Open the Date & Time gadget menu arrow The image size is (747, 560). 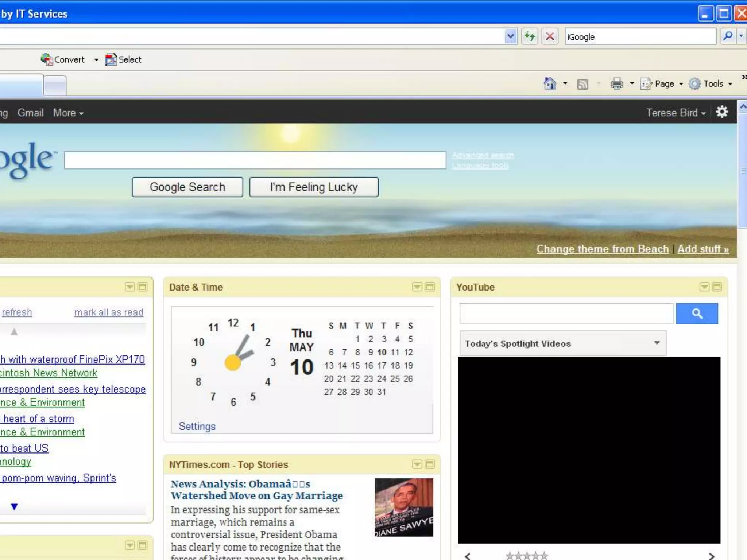tap(417, 287)
